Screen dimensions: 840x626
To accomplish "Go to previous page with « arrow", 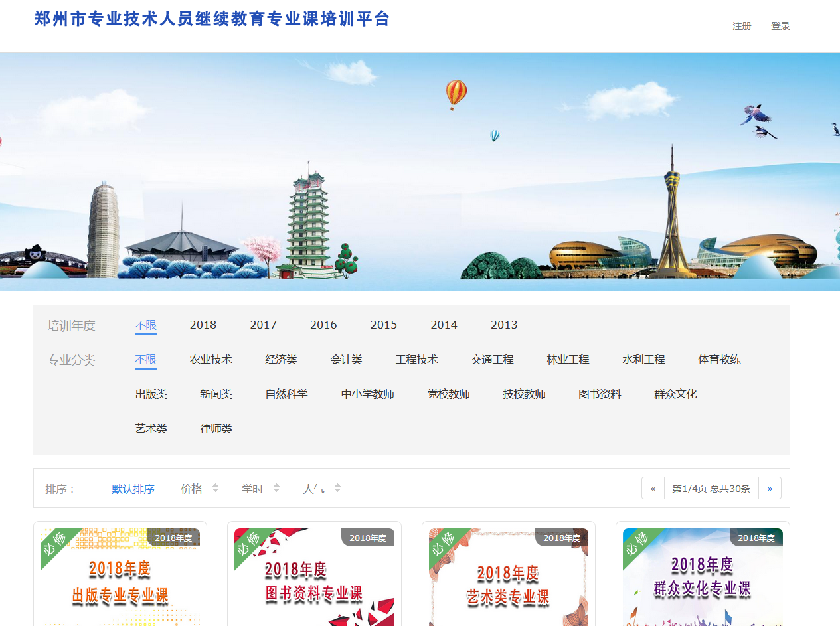I will click(x=653, y=489).
